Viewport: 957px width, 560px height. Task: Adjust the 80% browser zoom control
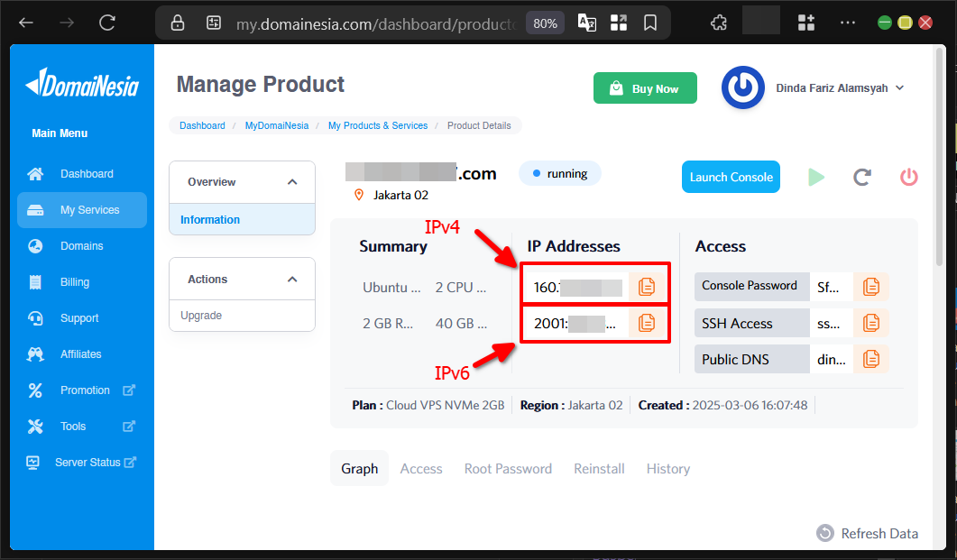pos(544,23)
